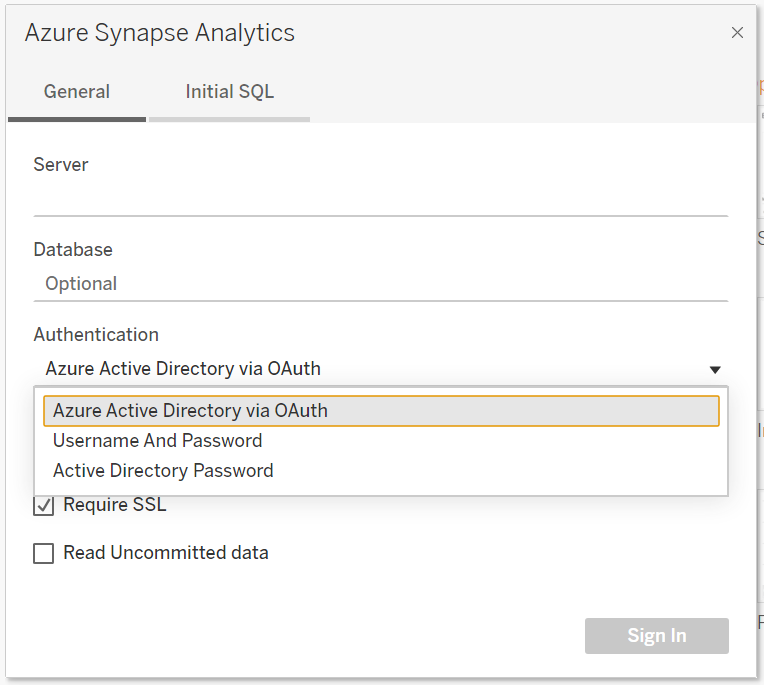The width and height of the screenshot is (764, 685).
Task: Switch to the Initial SQL tab
Action: [x=229, y=92]
